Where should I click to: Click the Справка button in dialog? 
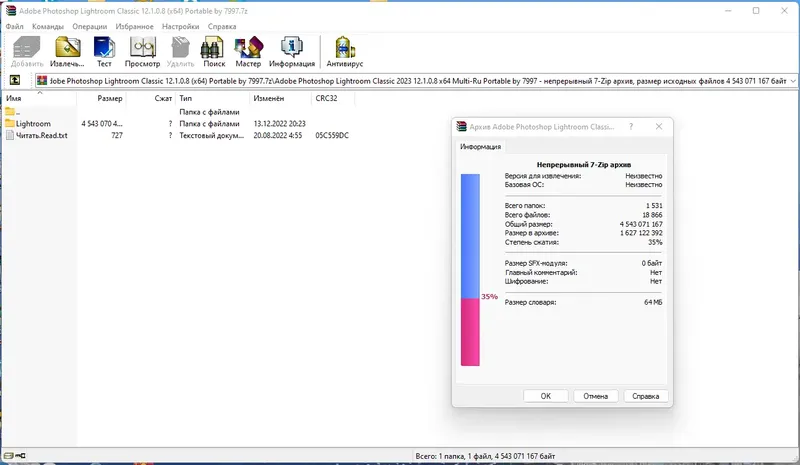(645, 396)
